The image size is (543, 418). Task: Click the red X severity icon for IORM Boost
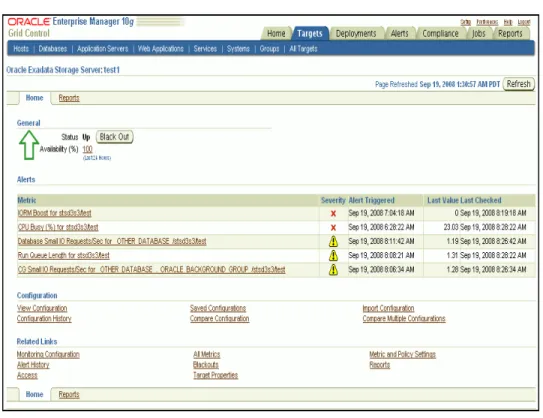coord(333,213)
